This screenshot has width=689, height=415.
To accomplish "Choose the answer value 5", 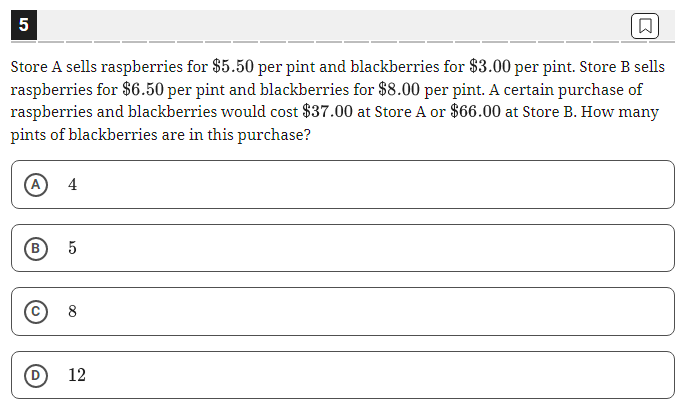I will tap(73, 248).
